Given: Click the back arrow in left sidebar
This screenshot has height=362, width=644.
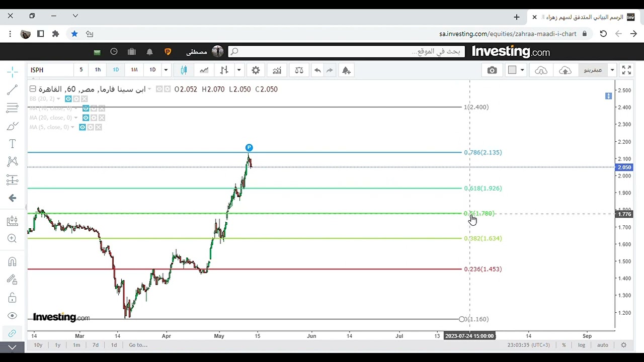Looking at the screenshot, I should [13, 198].
